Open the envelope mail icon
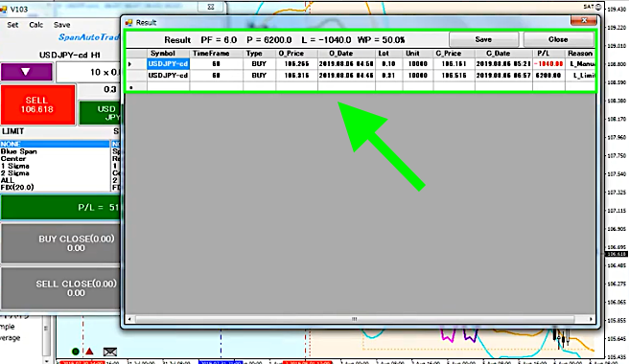 (x=110, y=352)
